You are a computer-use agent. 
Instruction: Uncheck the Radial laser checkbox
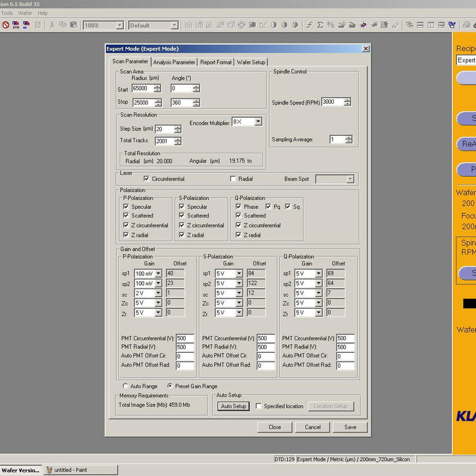click(233, 179)
